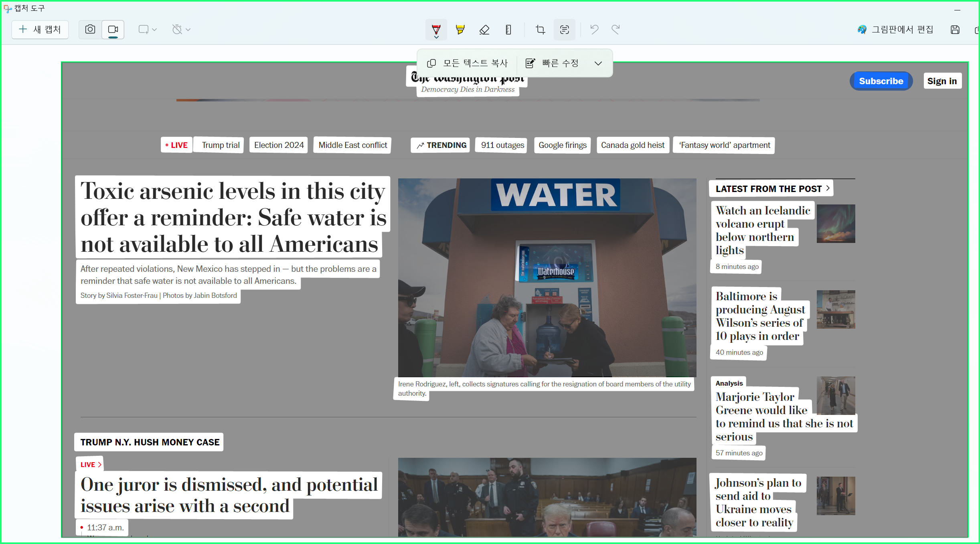This screenshot has height=544, width=980.
Task: Open the capture shape mode dropdown
Action: pos(147,29)
